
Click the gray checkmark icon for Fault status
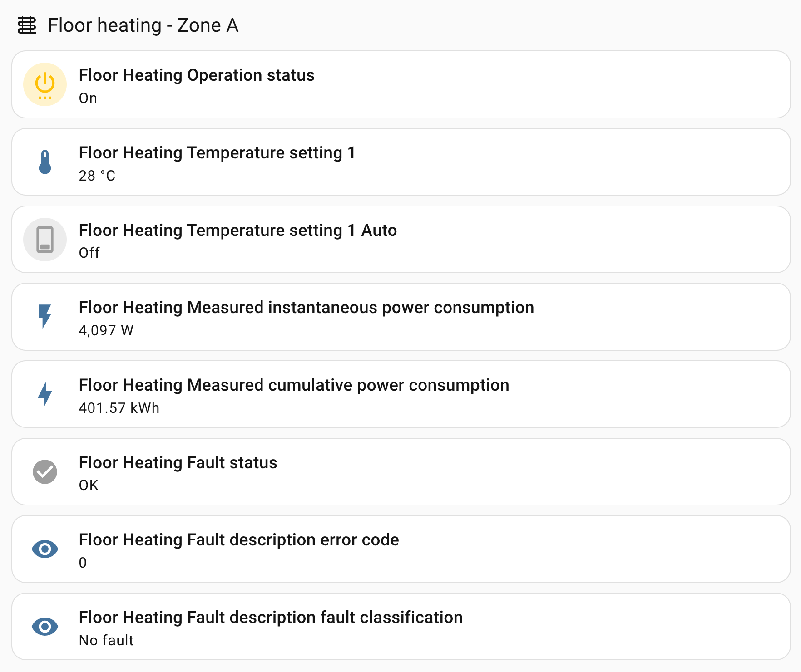(44, 472)
